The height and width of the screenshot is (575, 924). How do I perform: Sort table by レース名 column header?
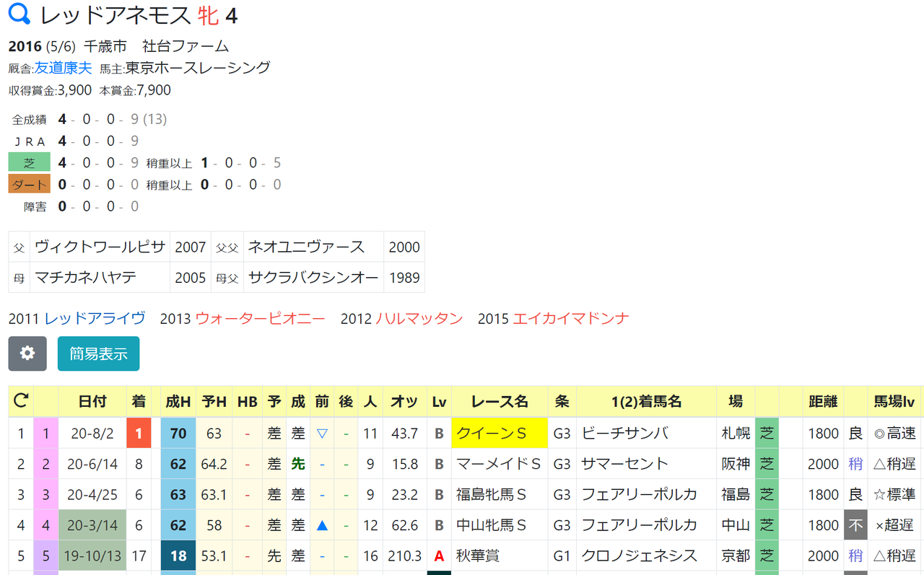tap(500, 401)
